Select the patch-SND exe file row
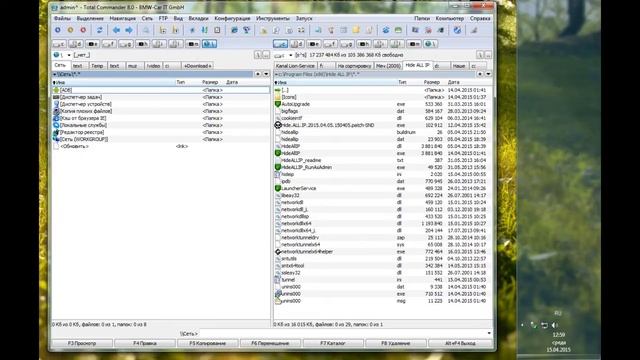640x360 pixels. click(x=383, y=125)
